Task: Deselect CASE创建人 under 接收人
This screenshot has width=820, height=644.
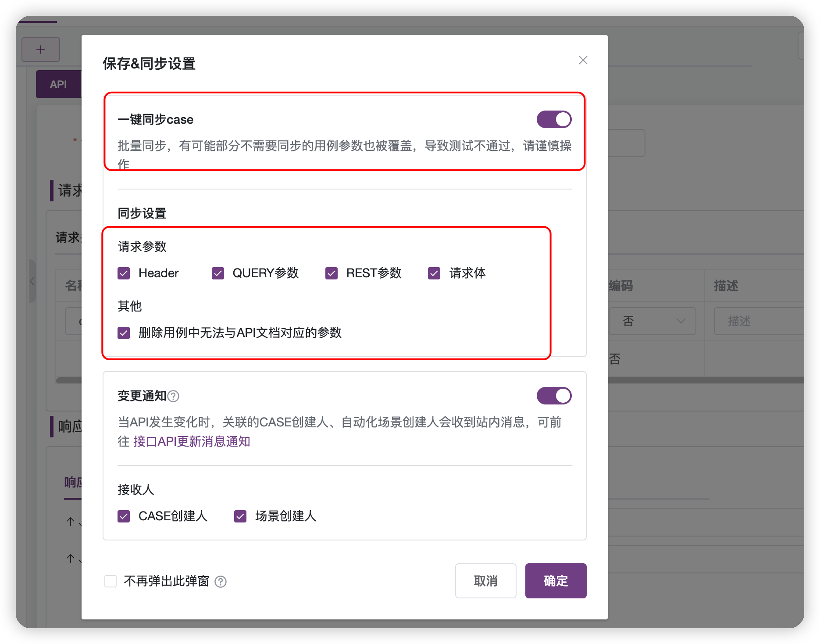Action: pyautogui.click(x=123, y=516)
